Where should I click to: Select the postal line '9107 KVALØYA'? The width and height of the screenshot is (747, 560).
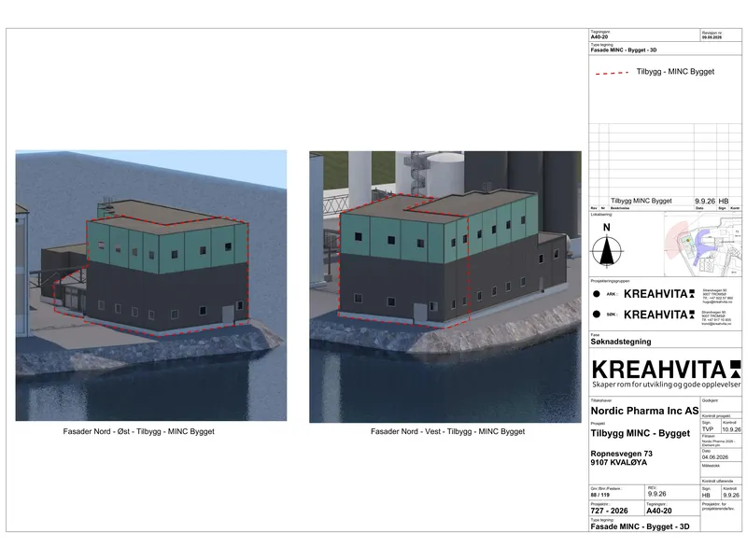click(619, 462)
